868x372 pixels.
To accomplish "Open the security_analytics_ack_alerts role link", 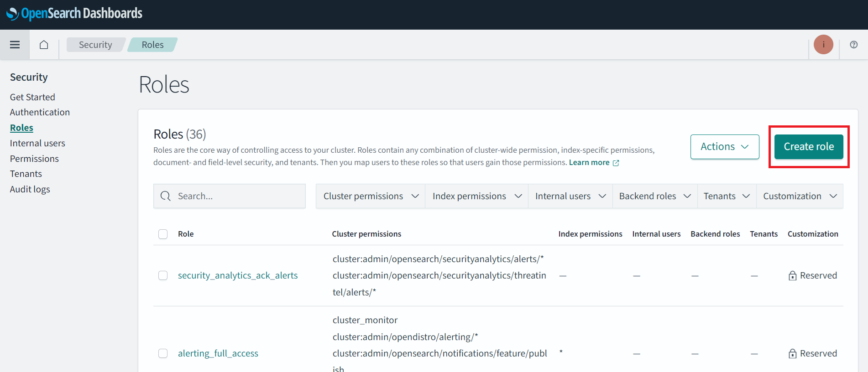I will pos(238,275).
